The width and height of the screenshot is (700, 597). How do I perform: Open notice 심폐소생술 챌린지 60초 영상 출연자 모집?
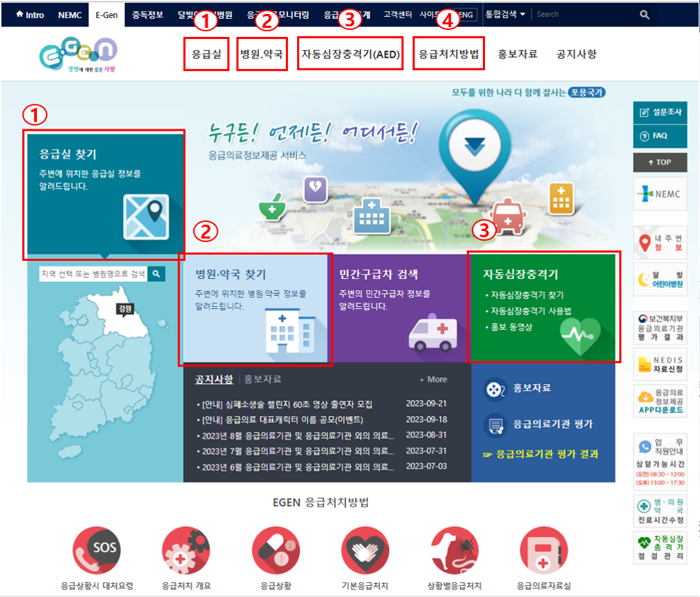click(x=287, y=404)
